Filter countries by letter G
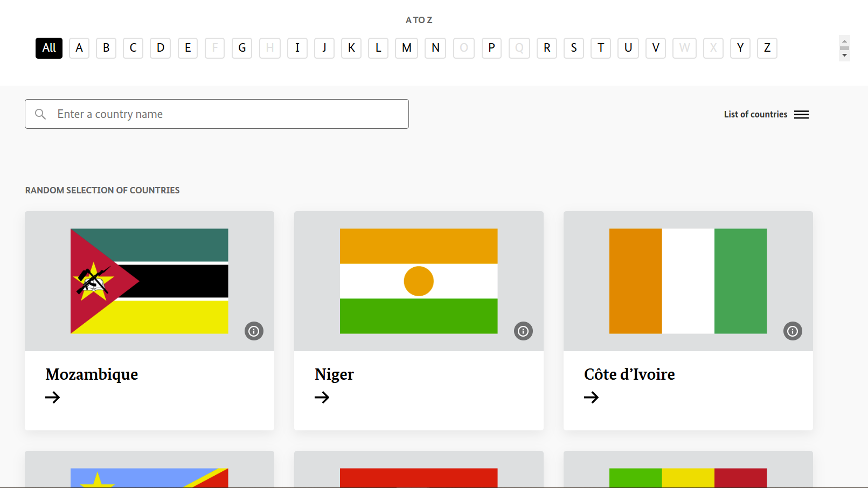868x488 pixels. (x=242, y=48)
